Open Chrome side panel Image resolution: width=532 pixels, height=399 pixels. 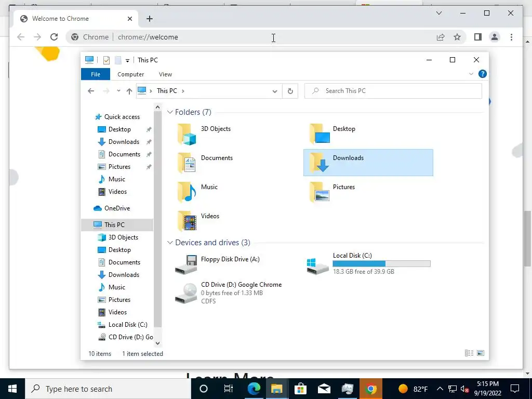pyautogui.click(x=478, y=37)
